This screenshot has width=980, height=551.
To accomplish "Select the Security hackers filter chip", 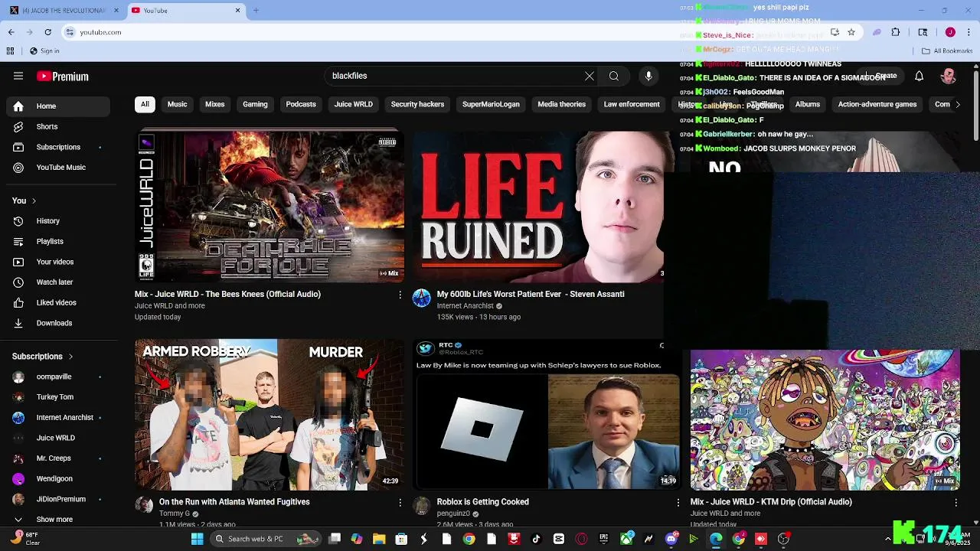I will [417, 104].
